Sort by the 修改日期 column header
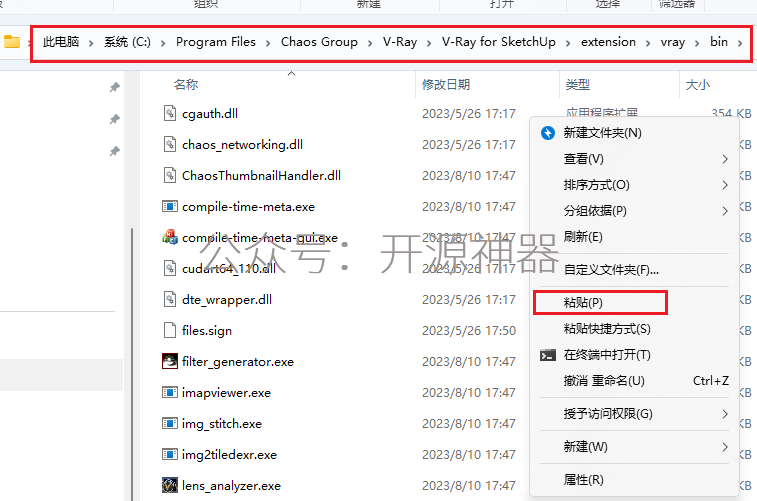This screenshot has width=757, height=501. [x=446, y=85]
